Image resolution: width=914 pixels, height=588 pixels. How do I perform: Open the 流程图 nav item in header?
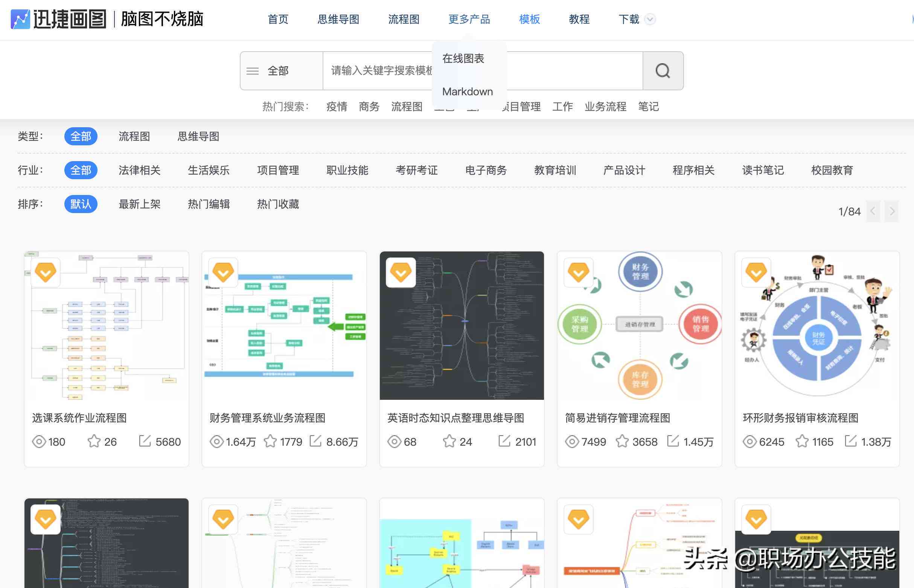pyautogui.click(x=404, y=19)
